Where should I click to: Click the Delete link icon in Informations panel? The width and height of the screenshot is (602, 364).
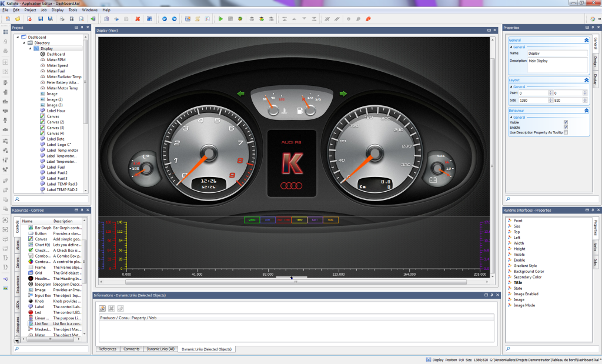(x=111, y=308)
